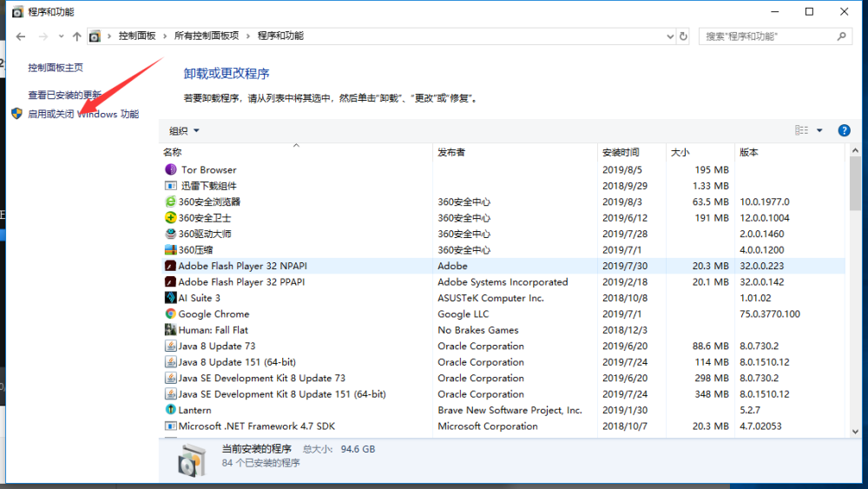The width and height of the screenshot is (868, 489).
Task: Open the help question mark icon
Action: tap(844, 130)
